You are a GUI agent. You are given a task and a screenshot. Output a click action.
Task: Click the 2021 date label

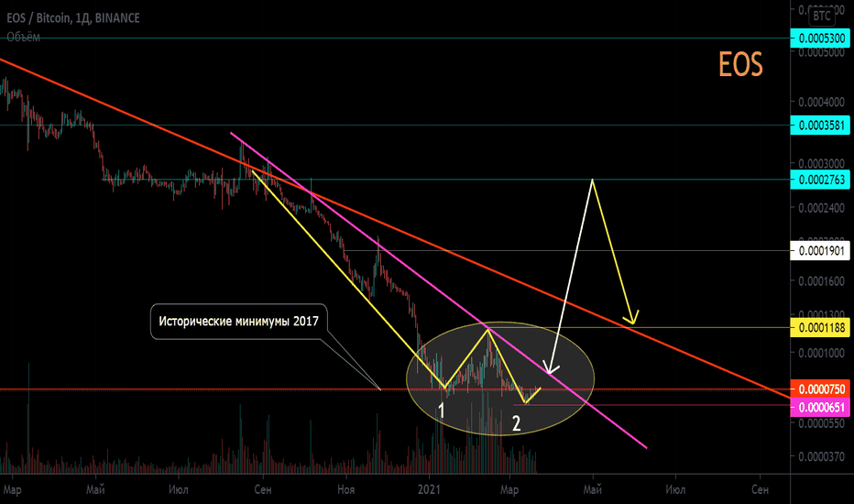[x=429, y=489]
